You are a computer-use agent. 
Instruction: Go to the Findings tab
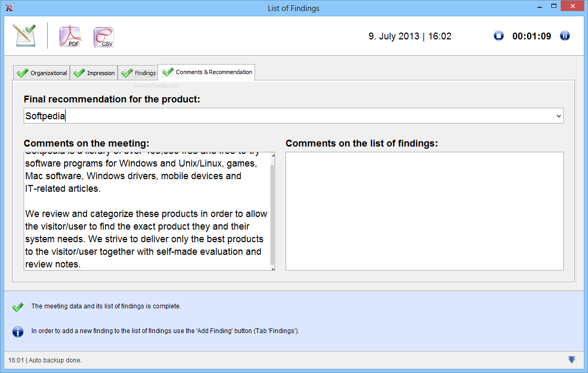click(x=138, y=73)
